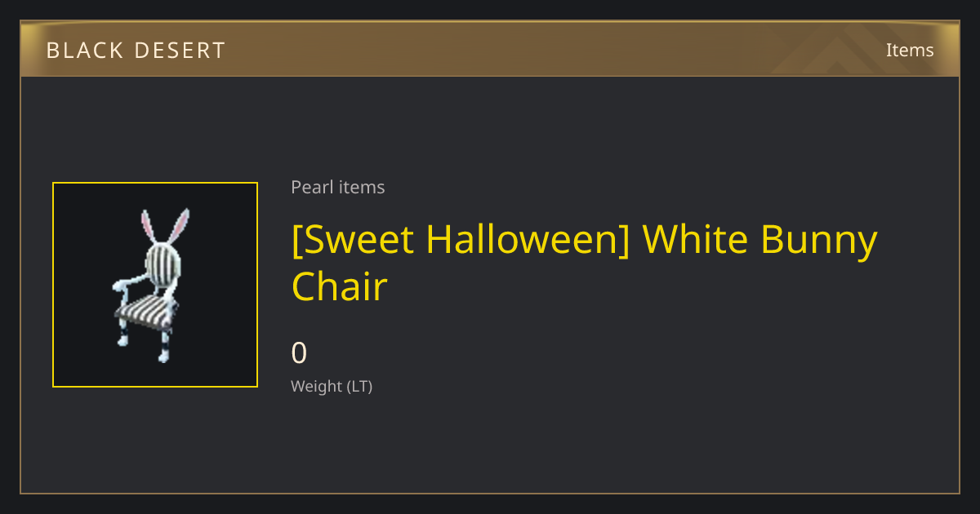The height and width of the screenshot is (514, 980).
Task: Click the [Sweet Halloween] prefix in title
Action: [x=461, y=240]
